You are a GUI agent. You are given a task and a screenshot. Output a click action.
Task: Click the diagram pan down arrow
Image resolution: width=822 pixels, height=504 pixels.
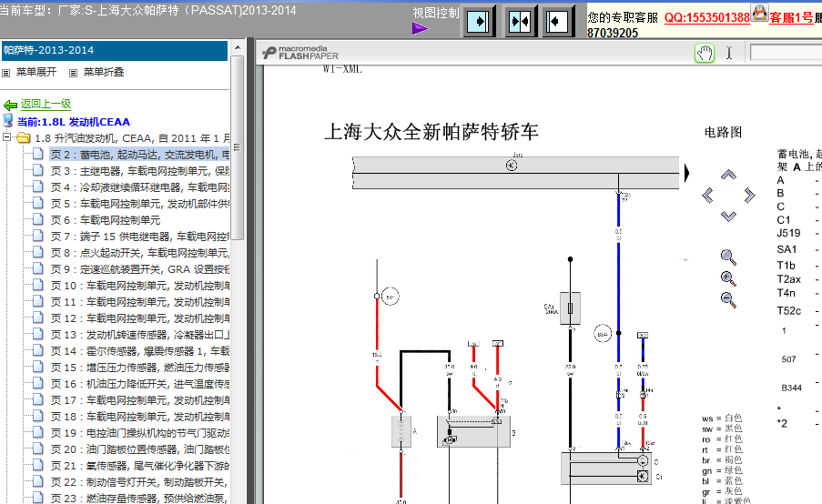pos(728,216)
